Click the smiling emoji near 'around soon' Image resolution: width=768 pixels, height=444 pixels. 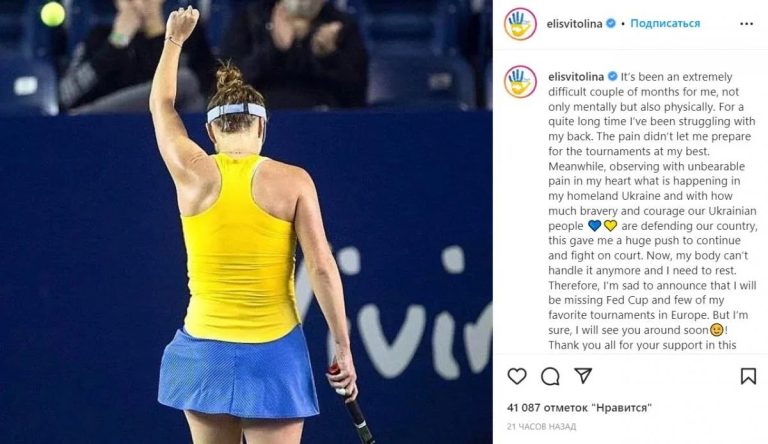[717, 330]
